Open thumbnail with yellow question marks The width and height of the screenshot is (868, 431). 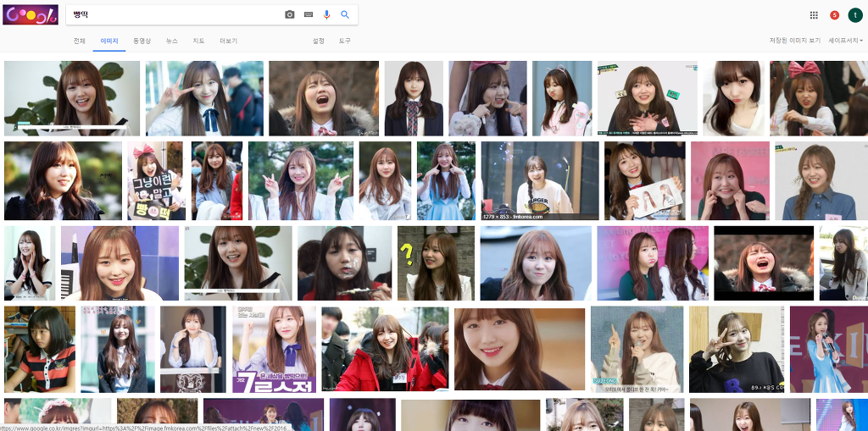[x=437, y=263]
